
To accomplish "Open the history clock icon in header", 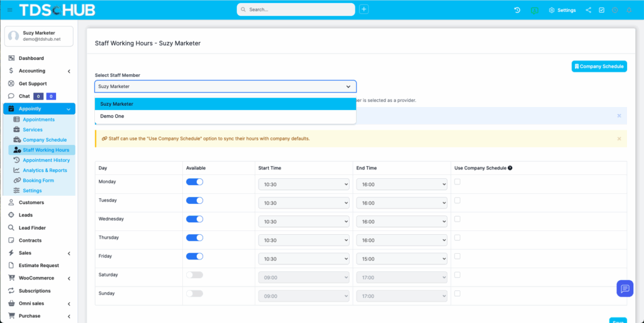I will click(517, 10).
